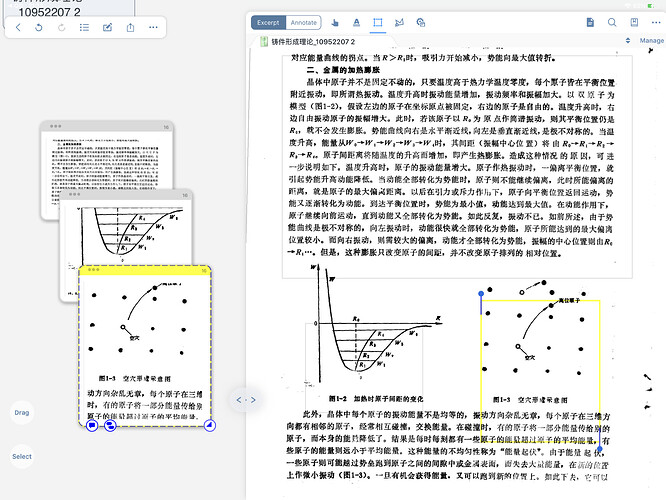Select the text highlight tool
This screenshot has height=500, width=666.
pos(356,23)
